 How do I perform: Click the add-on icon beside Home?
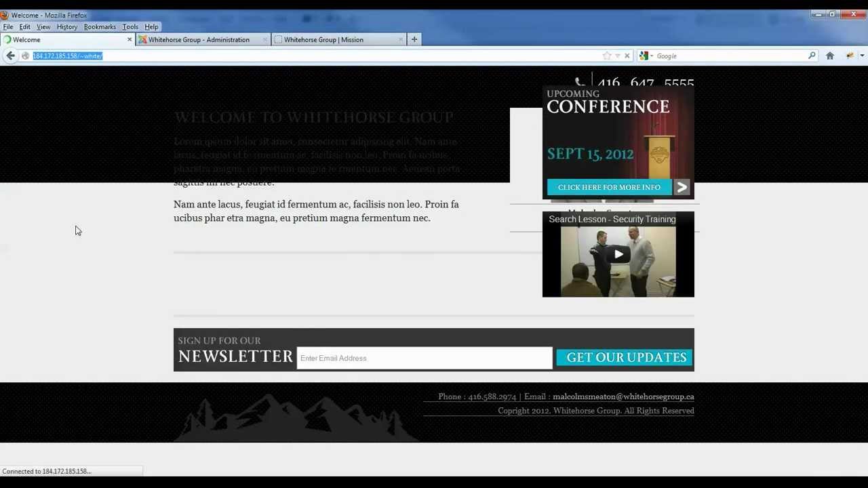[x=850, y=56]
